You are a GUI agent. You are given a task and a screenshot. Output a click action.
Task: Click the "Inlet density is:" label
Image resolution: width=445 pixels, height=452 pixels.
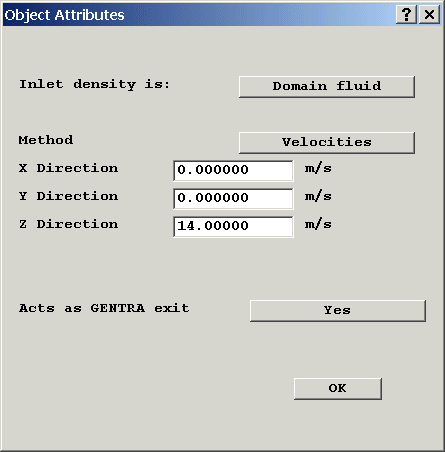(x=94, y=85)
